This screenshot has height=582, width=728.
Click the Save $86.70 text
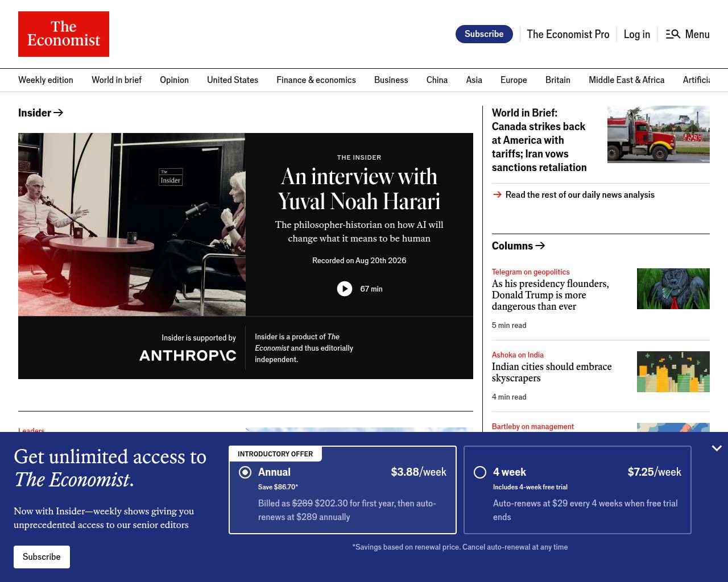pyautogui.click(x=278, y=487)
